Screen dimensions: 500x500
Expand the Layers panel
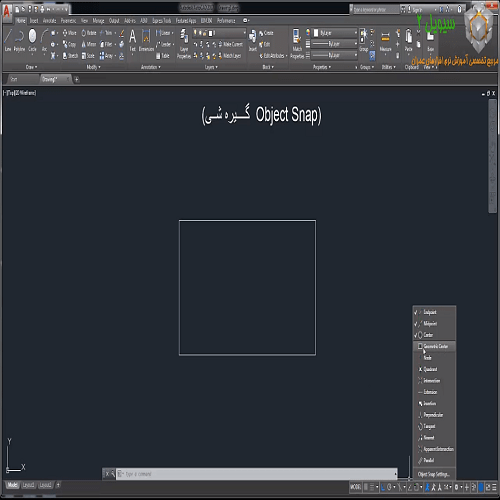211,67
